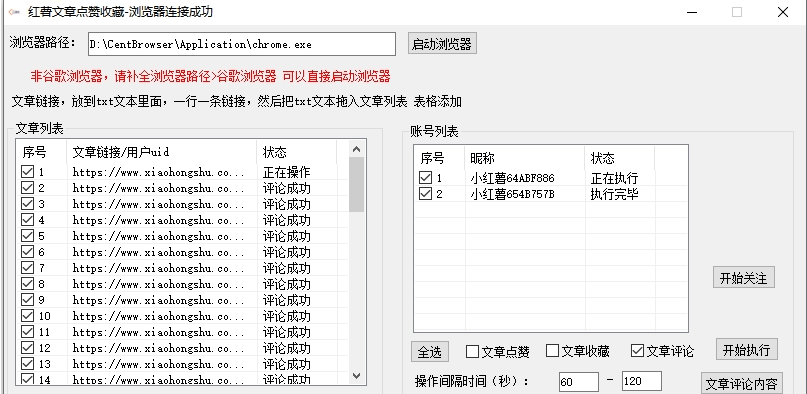The width and height of the screenshot is (807, 394).
Task: Click article list scrollbar up arrow
Action: point(356,149)
